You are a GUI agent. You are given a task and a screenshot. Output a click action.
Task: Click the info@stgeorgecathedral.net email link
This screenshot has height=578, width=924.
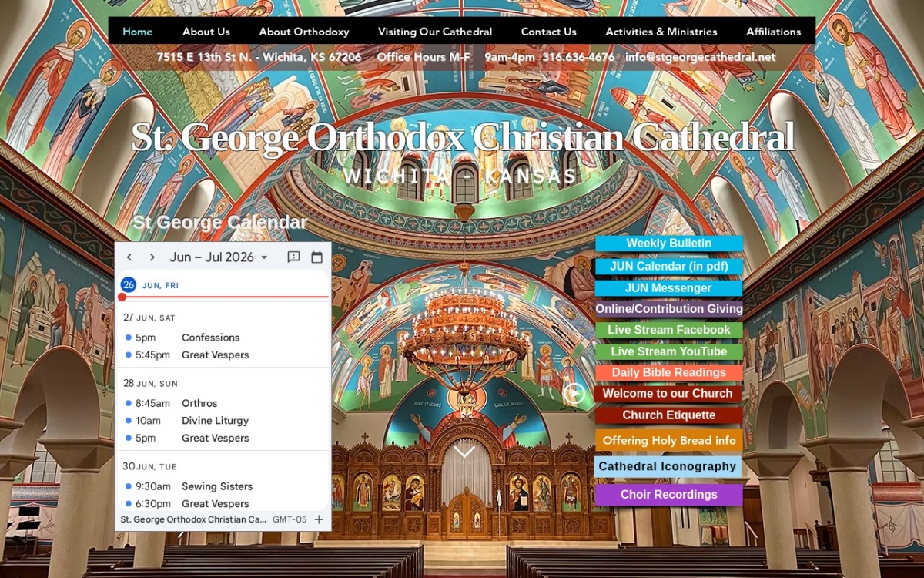pos(701,57)
